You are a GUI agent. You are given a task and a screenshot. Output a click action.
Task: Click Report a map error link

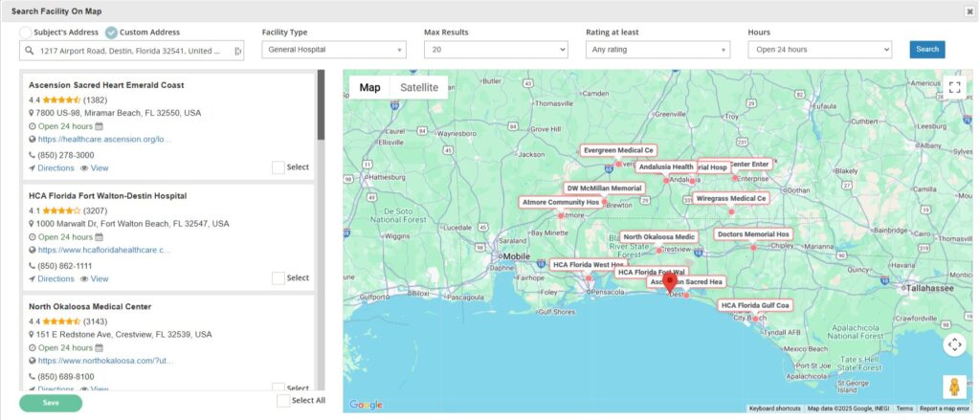click(945, 409)
